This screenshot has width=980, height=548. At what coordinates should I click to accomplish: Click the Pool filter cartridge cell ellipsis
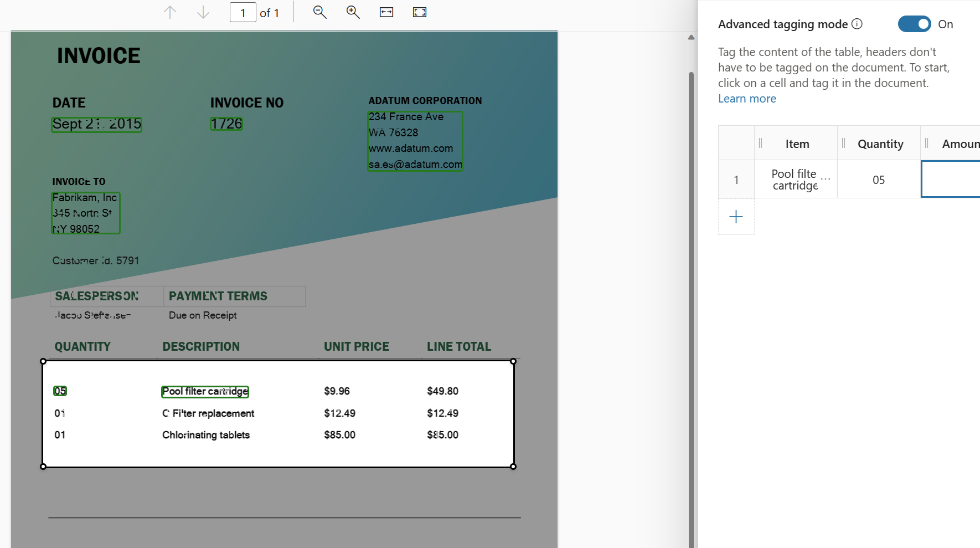tap(826, 179)
